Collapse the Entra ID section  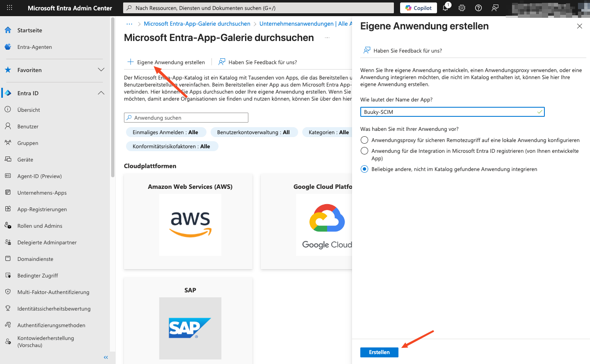101,93
